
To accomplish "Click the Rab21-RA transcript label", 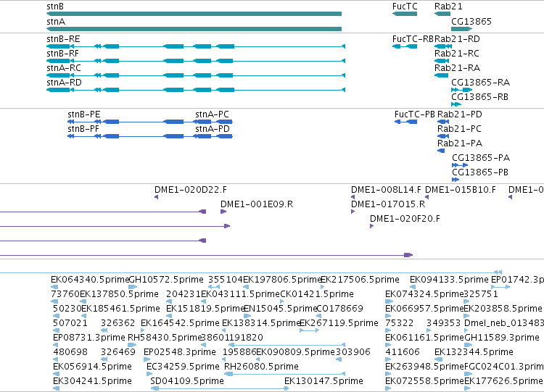I will 457,68.
